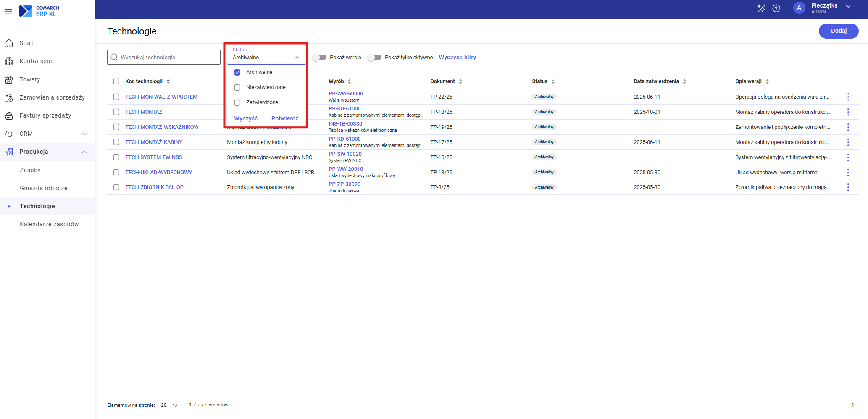
Task: Open Kalendarze zasobów menu item
Action: 49,224
